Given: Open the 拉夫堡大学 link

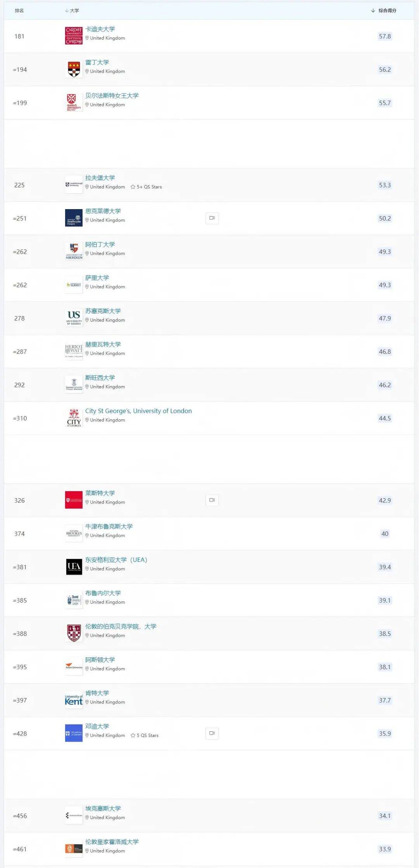Looking at the screenshot, I should pos(100,178).
